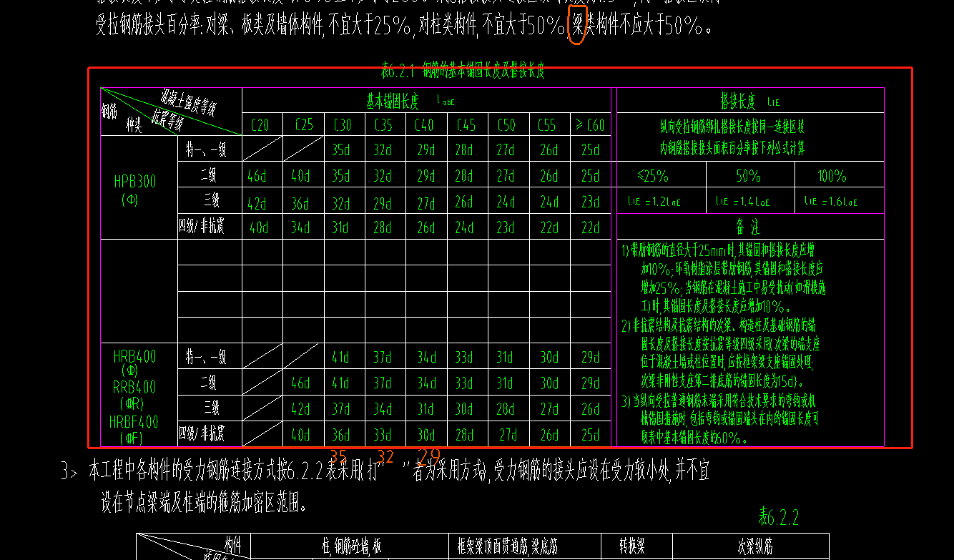Click the 次梁纵筋 header in lower table
Viewport: 954px width, 560px height.
coord(755,546)
